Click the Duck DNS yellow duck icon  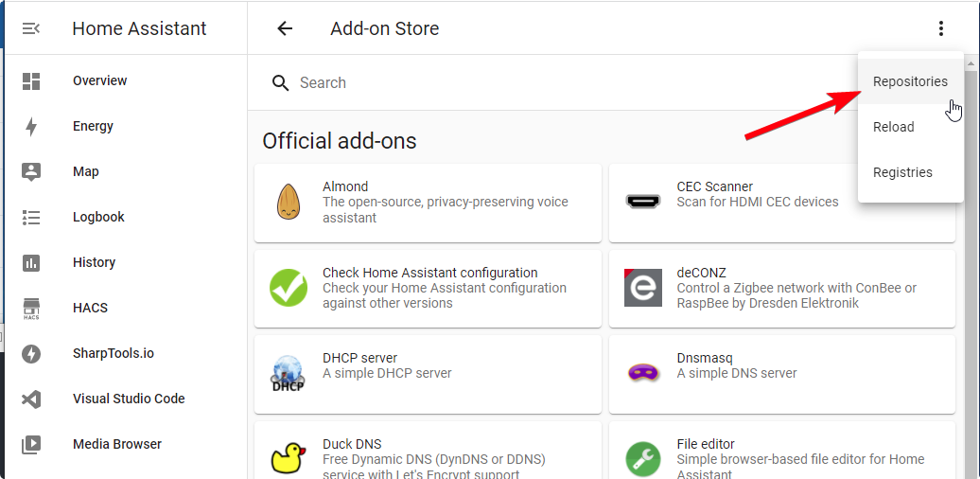(x=289, y=458)
